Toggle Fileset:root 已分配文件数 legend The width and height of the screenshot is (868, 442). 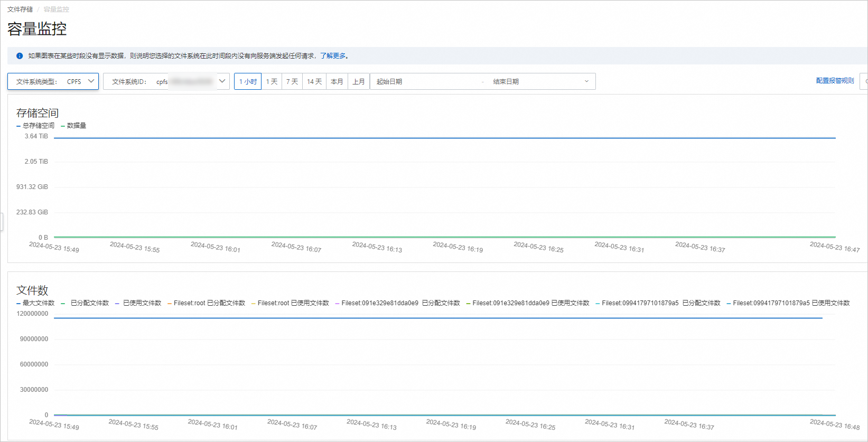(x=206, y=303)
